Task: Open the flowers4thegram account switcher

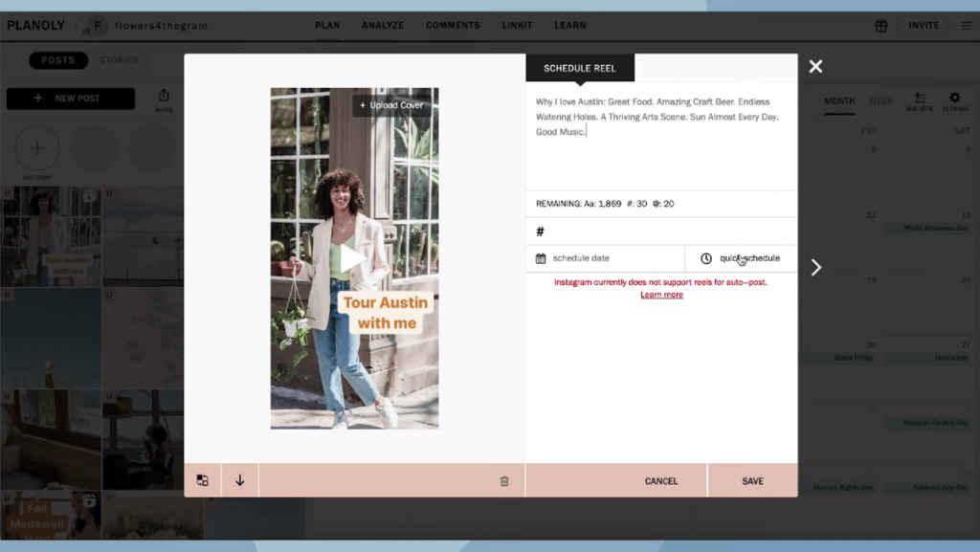Action: [146, 26]
